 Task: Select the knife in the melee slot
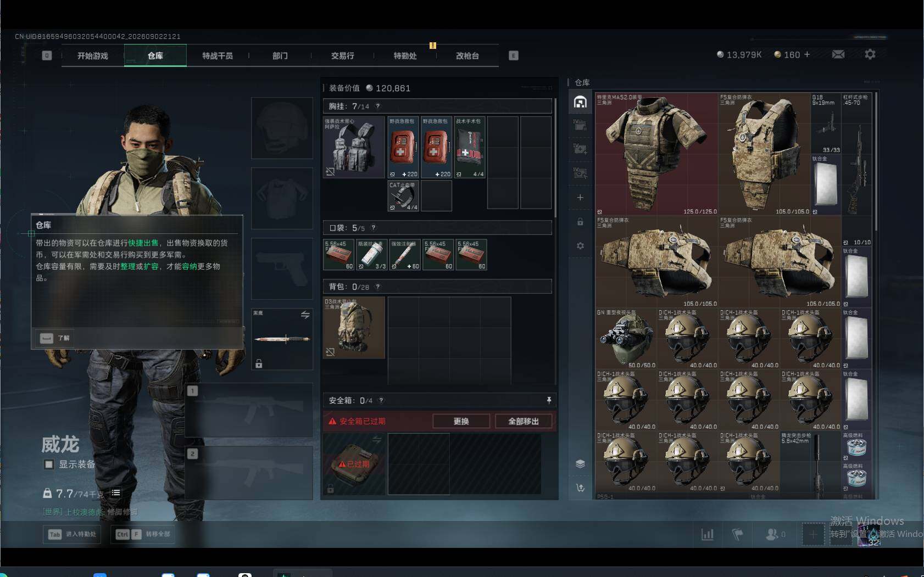(x=282, y=339)
